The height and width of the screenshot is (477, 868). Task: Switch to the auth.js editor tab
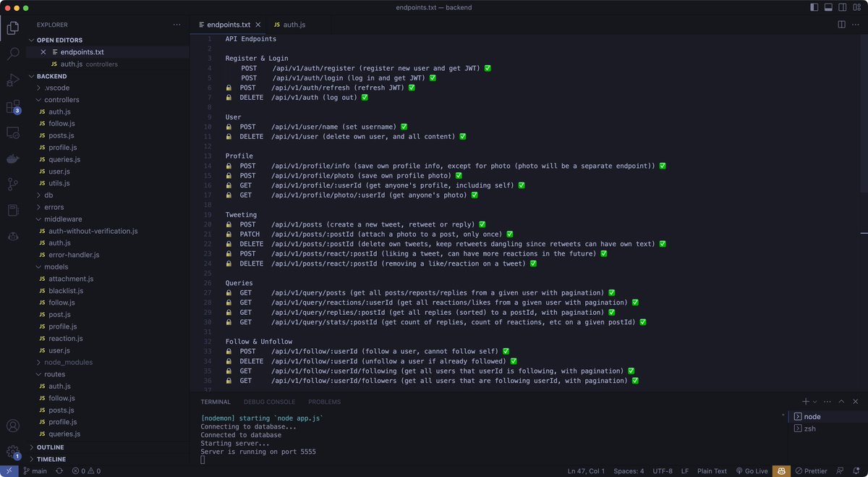[295, 23]
